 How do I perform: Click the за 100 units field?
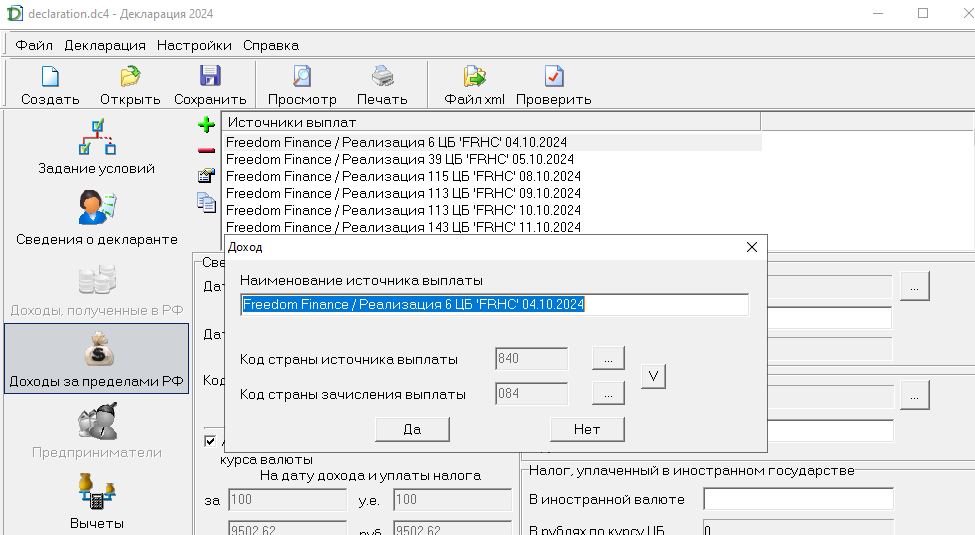(287, 500)
